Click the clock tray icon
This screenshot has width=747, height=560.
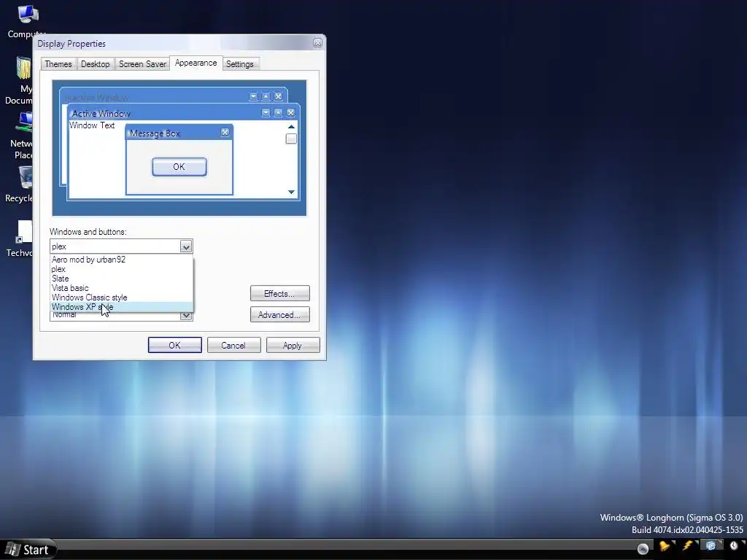[x=734, y=546]
